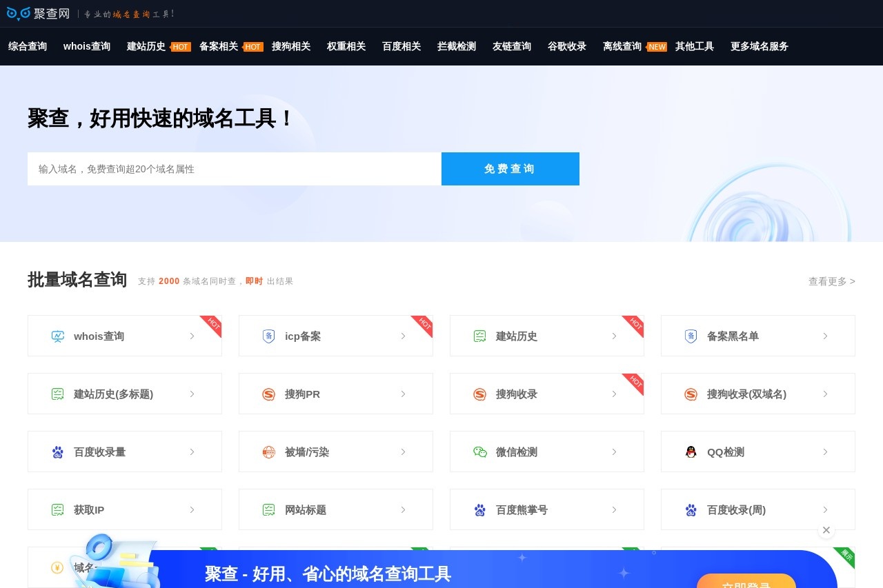Open the whois查询 navigation menu item

tap(87, 46)
